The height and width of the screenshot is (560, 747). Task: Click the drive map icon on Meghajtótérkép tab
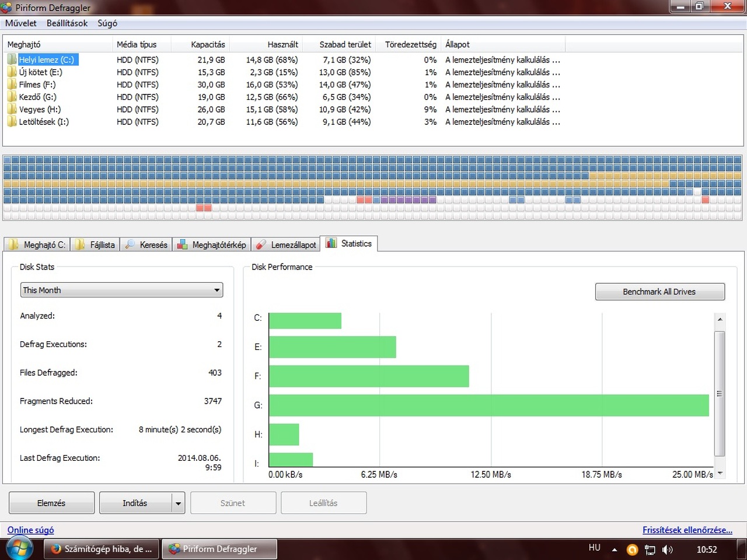click(183, 244)
